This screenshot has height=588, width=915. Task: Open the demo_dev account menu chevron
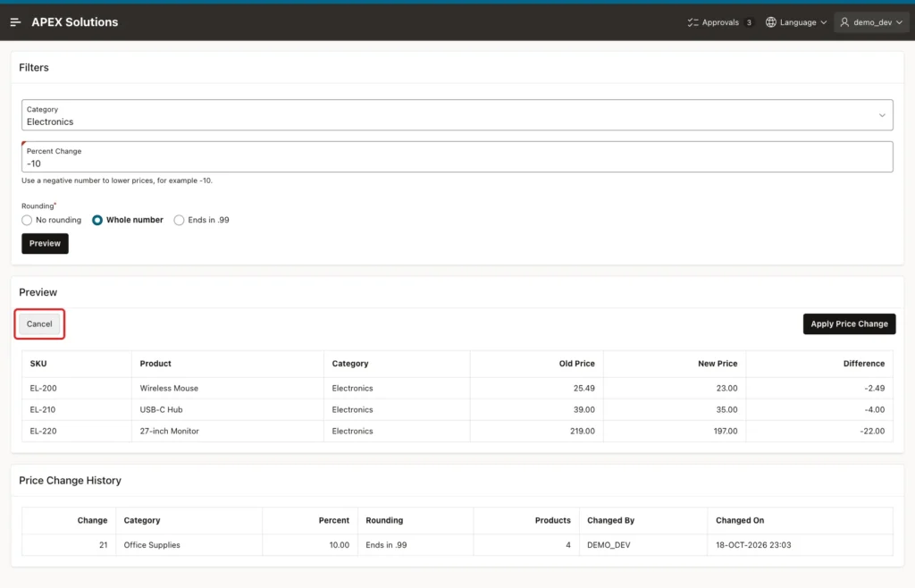(899, 22)
